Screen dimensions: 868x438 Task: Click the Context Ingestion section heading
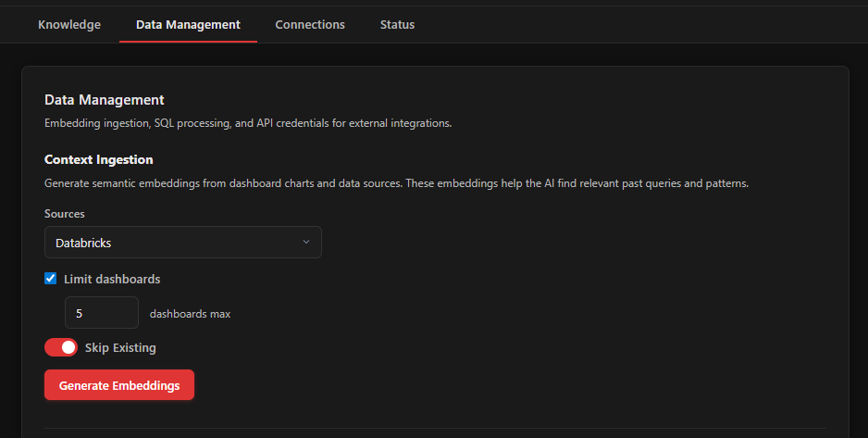(98, 159)
